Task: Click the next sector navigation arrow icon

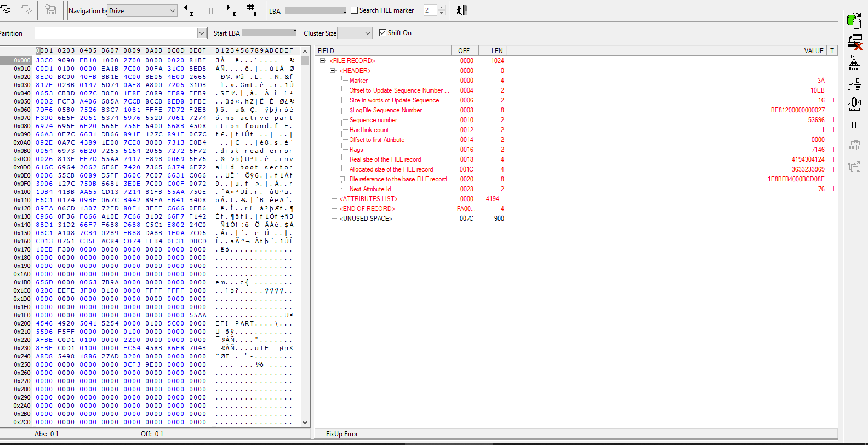Action: click(232, 10)
